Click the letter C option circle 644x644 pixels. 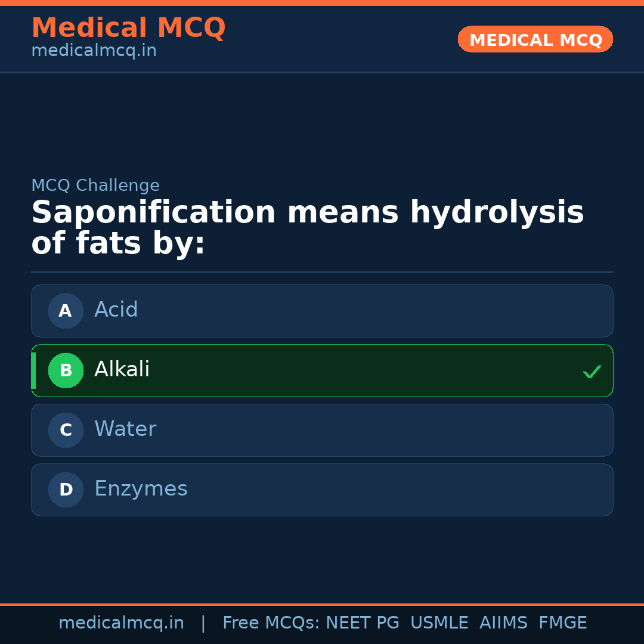pyautogui.click(x=66, y=430)
